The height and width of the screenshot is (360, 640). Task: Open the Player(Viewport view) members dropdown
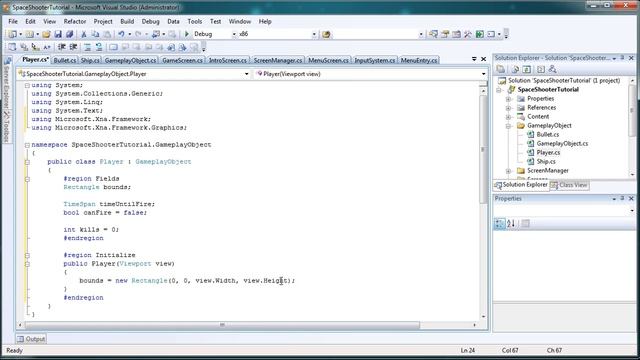[484, 74]
